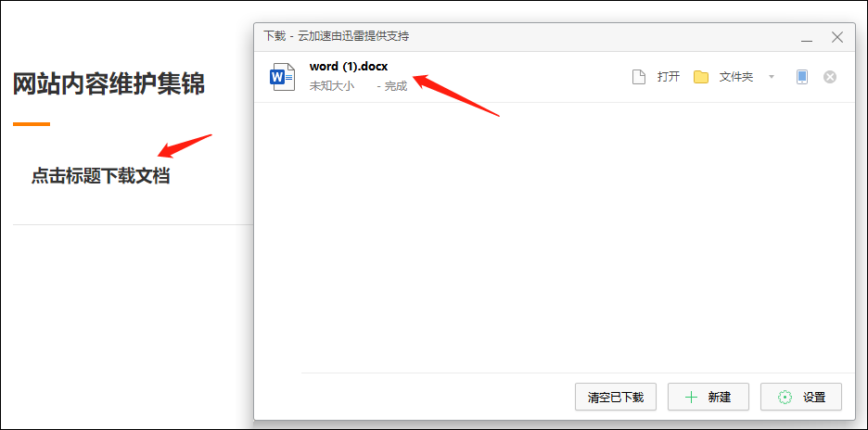This screenshot has height=430, width=868.
Task: Clear downloads with the 清空已下载 button
Action: [x=616, y=397]
